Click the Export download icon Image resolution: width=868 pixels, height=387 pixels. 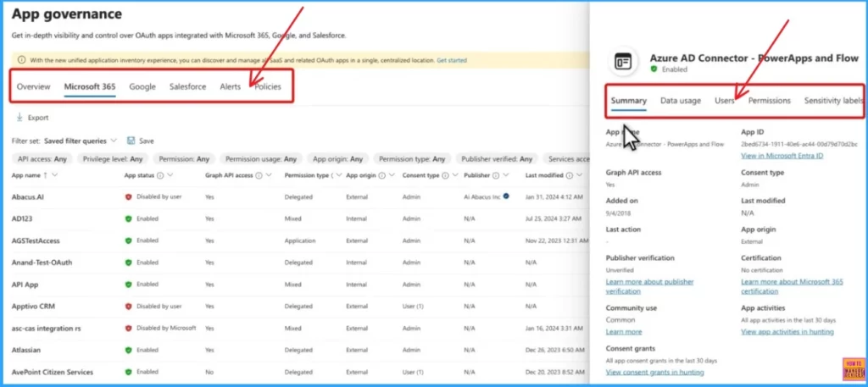coord(20,117)
